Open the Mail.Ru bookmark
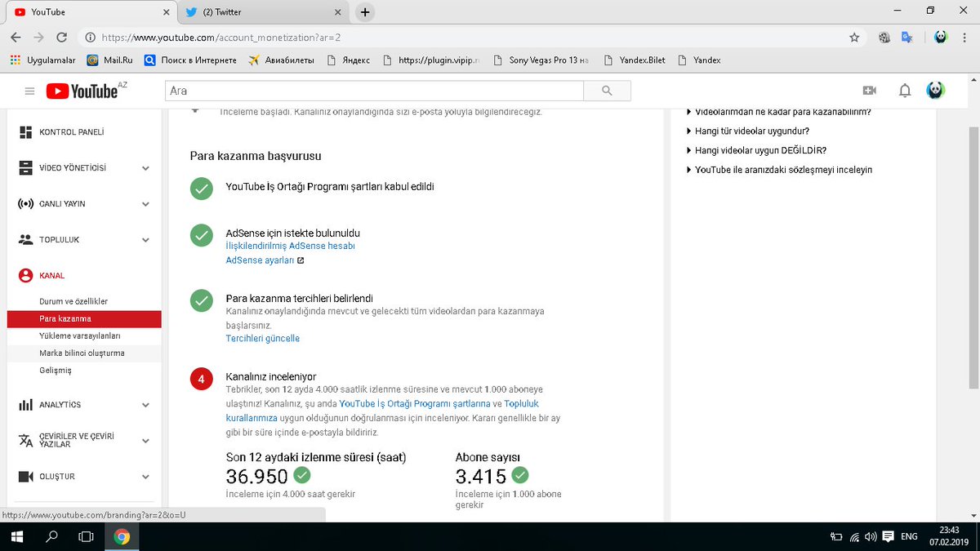This screenshot has width=980, height=551. pos(110,60)
